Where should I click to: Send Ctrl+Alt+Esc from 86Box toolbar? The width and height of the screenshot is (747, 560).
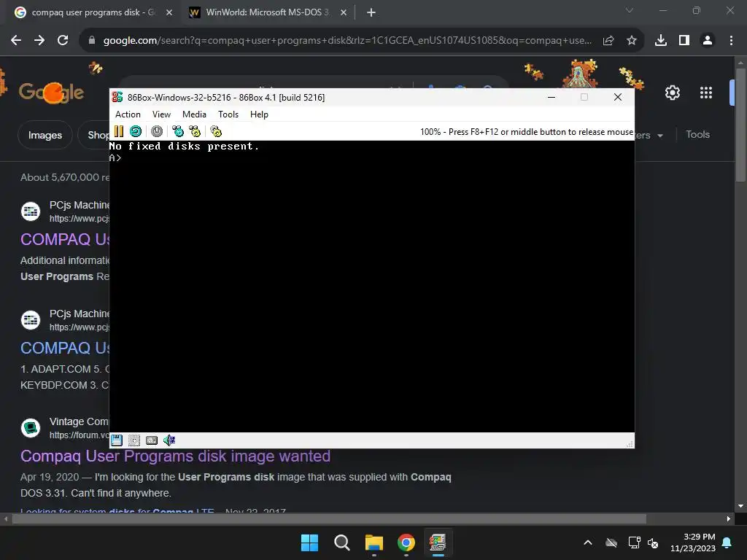click(195, 131)
